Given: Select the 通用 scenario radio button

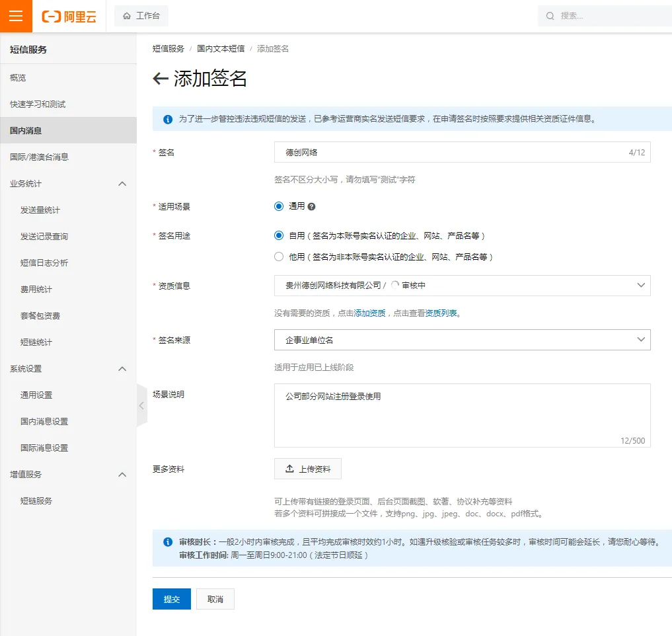Looking at the screenshot, I should coord(278,206).
